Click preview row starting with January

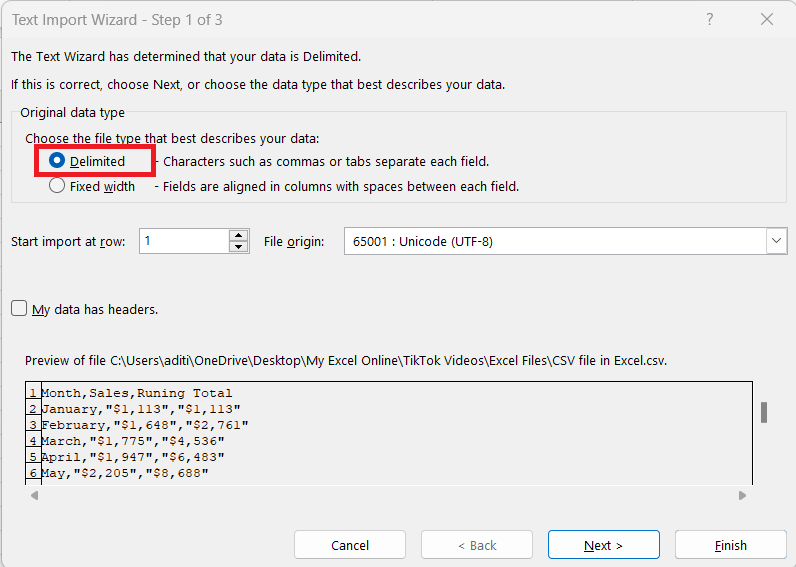point(141,409)
